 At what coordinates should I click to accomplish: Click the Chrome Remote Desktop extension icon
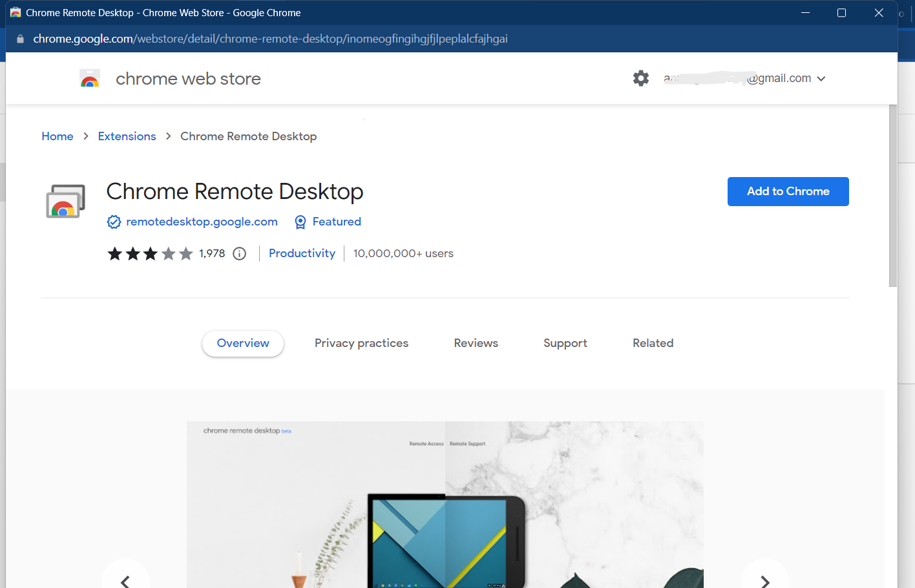[x=65, y=202]
